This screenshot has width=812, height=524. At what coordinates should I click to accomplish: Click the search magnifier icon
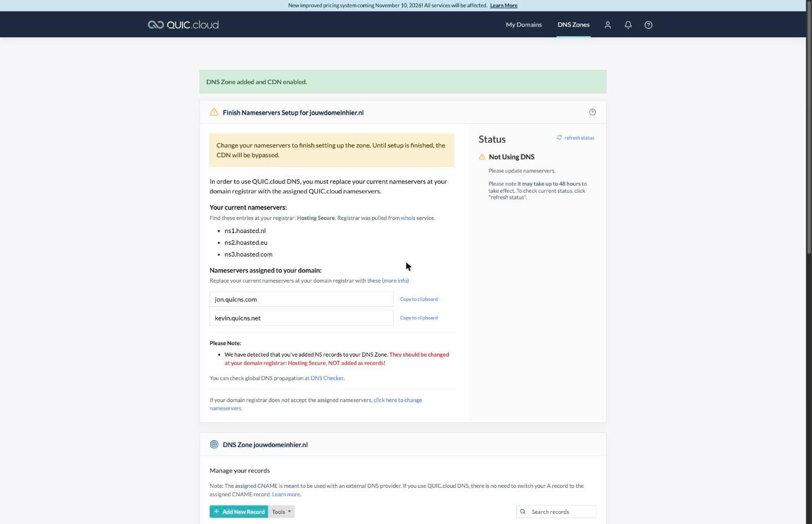coord(523,512)
